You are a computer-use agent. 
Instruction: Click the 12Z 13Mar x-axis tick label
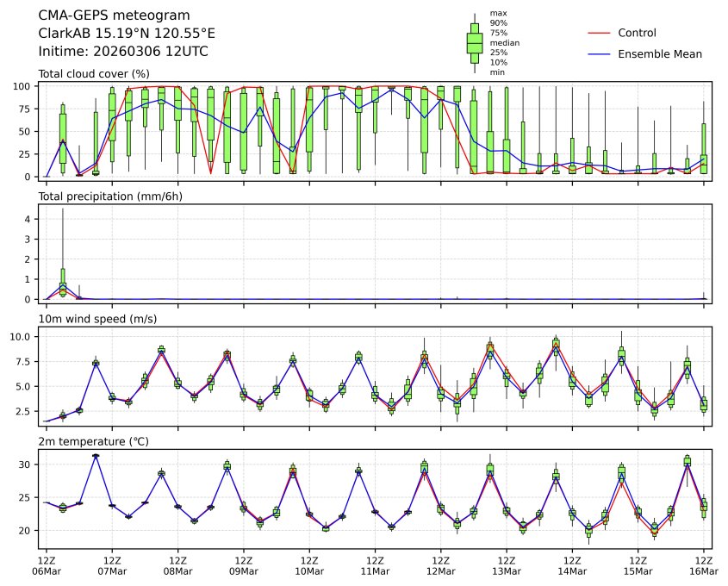point(507,565)
